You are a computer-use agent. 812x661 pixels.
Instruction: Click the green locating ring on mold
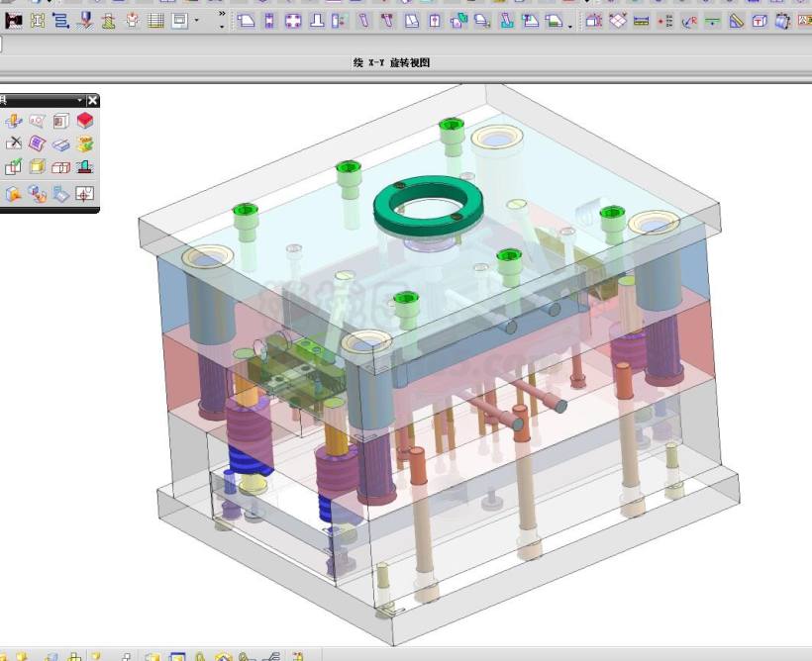pyautogui.click(x=428, y=206)
